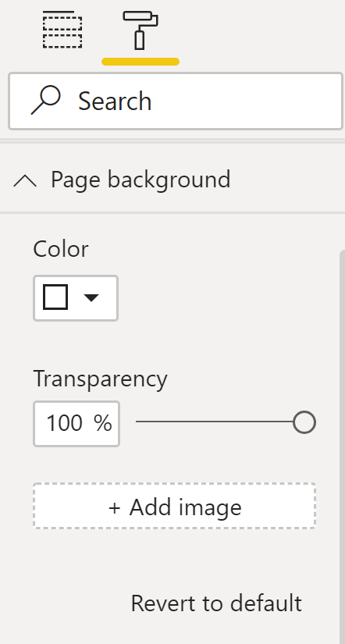Click the Transparency slider handle
The height and width of the screenshot is (644, 345).
point(304,422)
